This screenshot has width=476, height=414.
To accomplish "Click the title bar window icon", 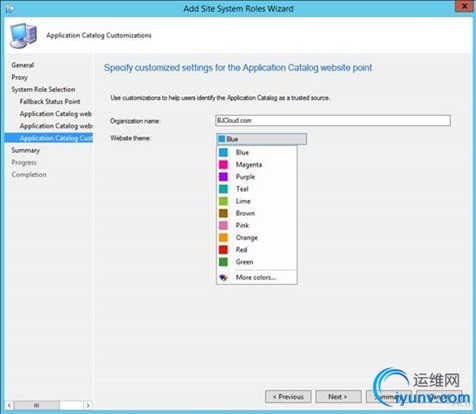I will click(x=9, y=8).
